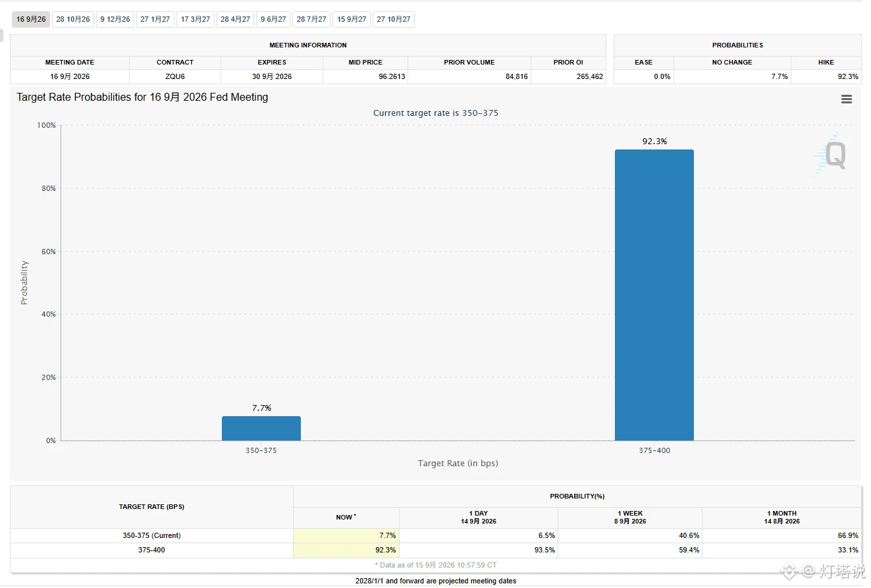Click the expires date 30 9月 2026
The height and width of the screenshot is (588, 871).
pyautogui.click(x=272, y=76)
